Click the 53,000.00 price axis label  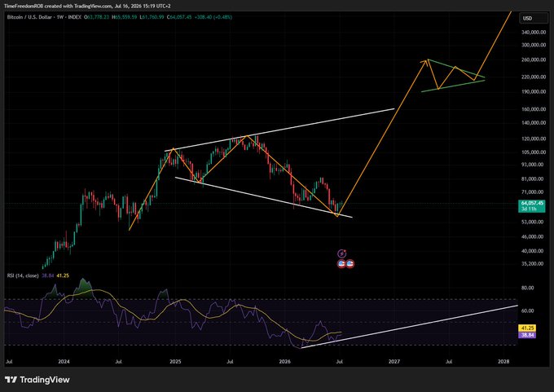534,222
